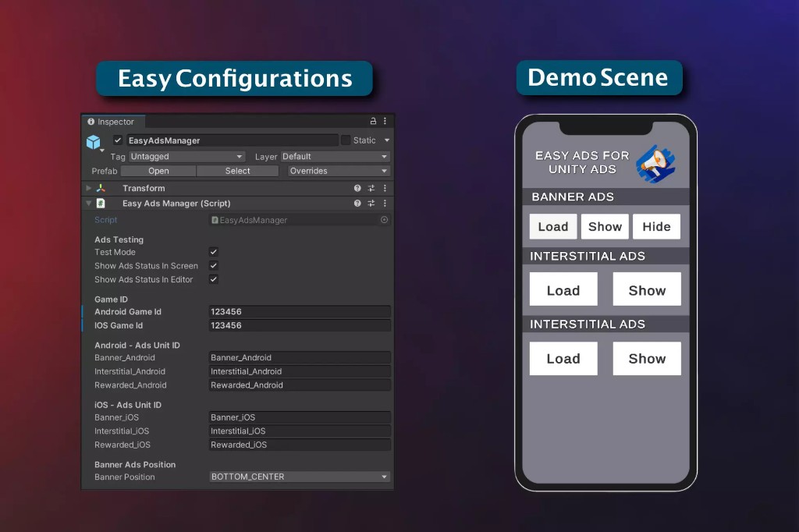Click 'Android - Ads Unit ID' header

(137, 345)
